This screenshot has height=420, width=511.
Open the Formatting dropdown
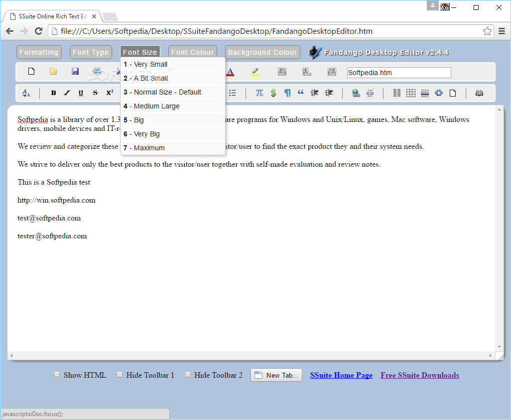tap(39, 52)
